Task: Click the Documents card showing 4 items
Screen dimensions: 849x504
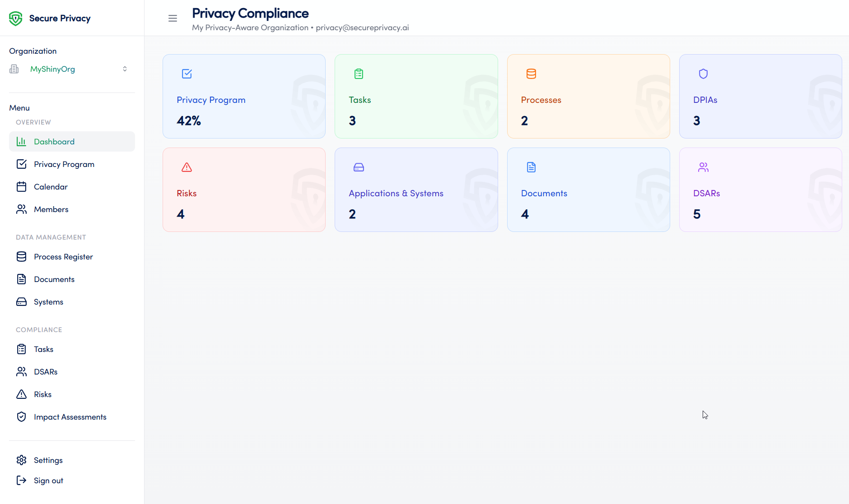Action: 588,190
